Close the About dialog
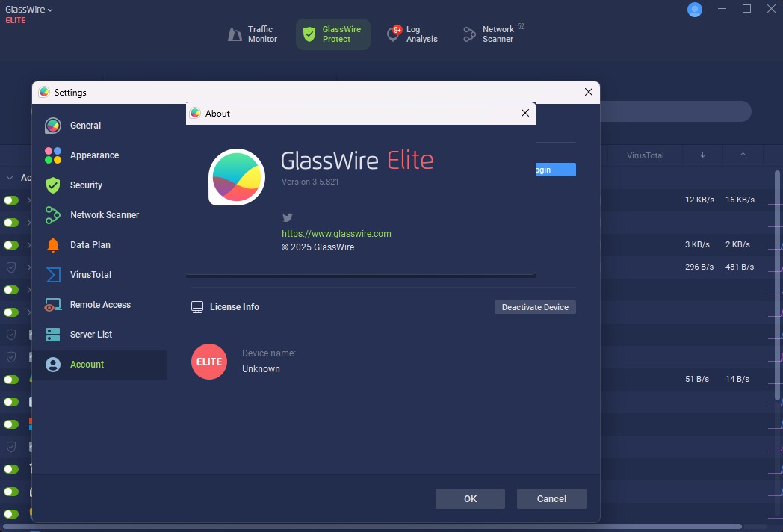Image resolution: width=783 pixels, height=532 pixels. coord(524,113)
